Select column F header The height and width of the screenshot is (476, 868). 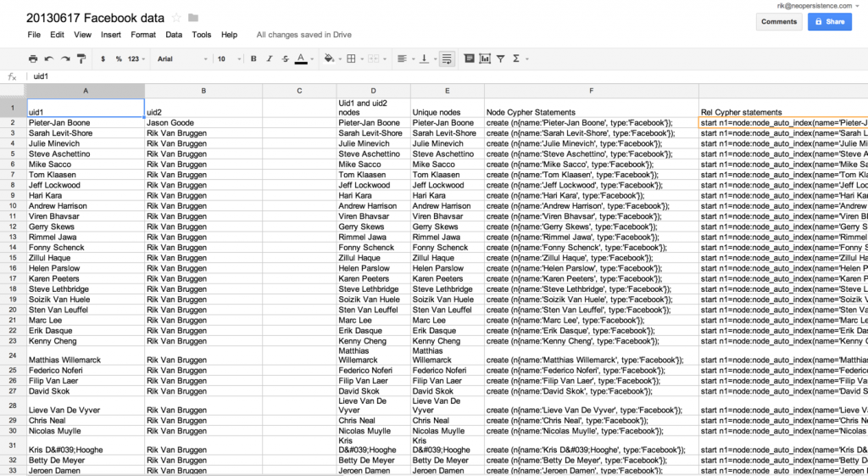tap(591, 90)
